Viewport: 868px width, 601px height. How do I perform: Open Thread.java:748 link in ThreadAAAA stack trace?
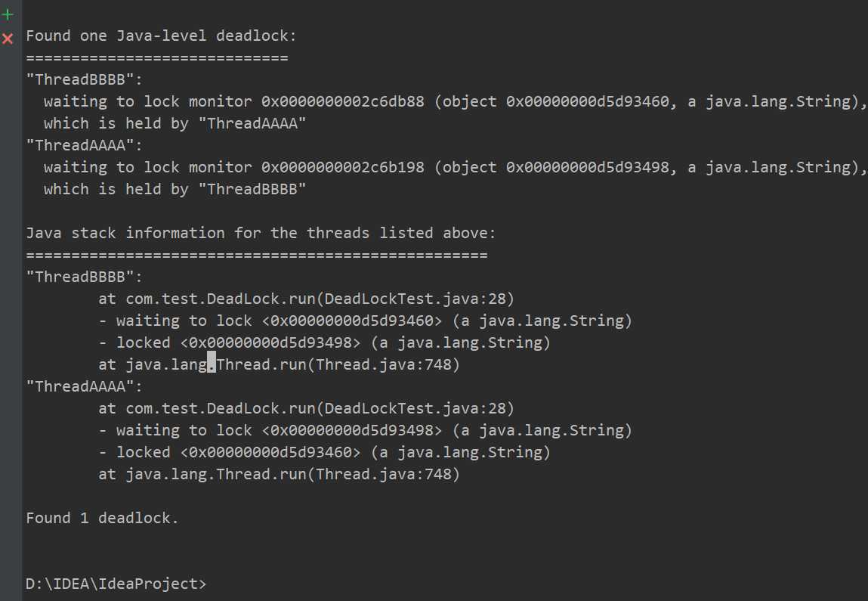click(x=384, y=474)
